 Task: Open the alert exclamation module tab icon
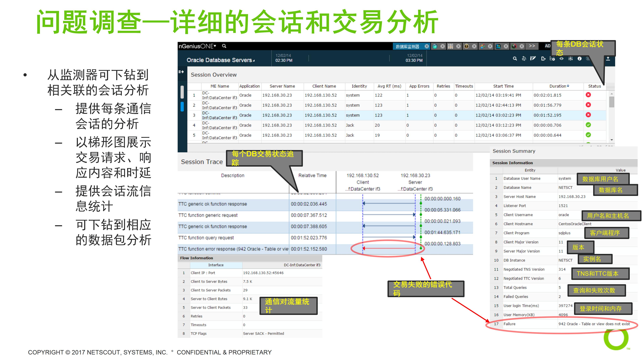[x=466, y=46]
